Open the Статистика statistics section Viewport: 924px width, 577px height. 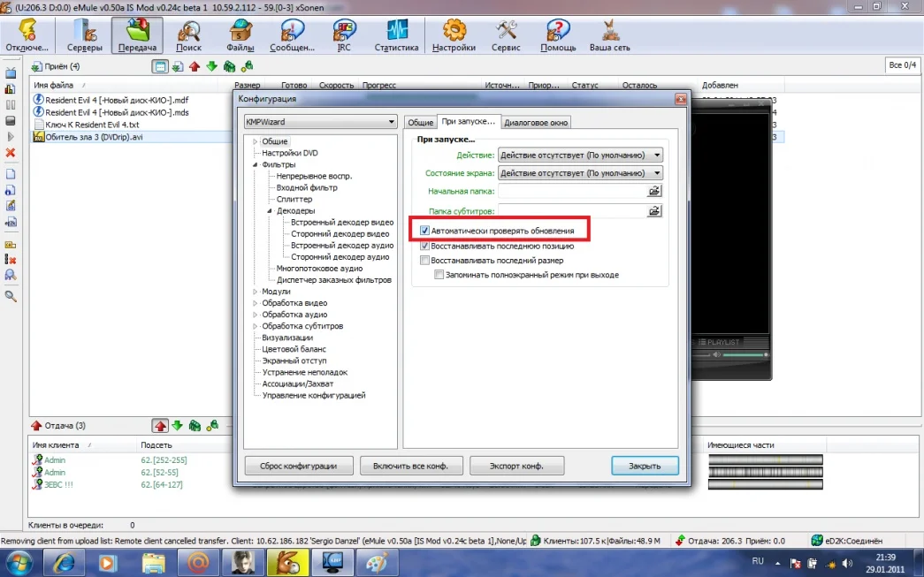(396, 35)
